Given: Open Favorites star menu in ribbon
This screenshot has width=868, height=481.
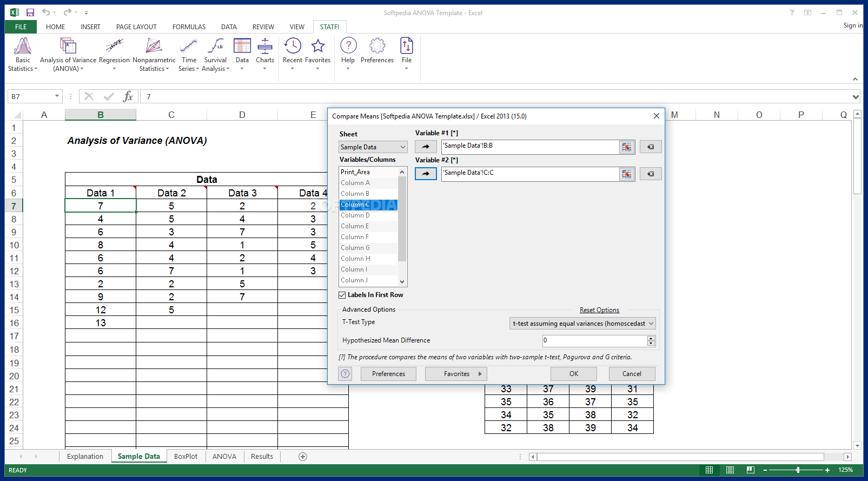Looking at the screenshot, I should tap(317, 54).
